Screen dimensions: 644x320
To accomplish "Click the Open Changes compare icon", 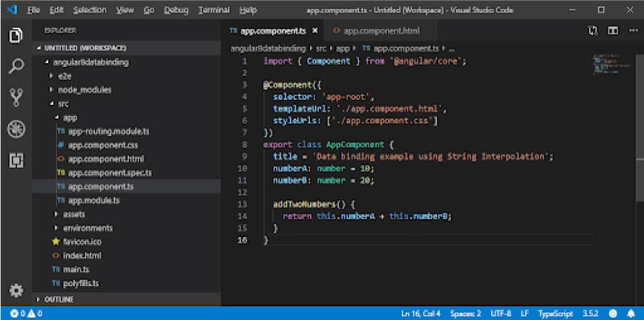I will (x=592, y=31).
